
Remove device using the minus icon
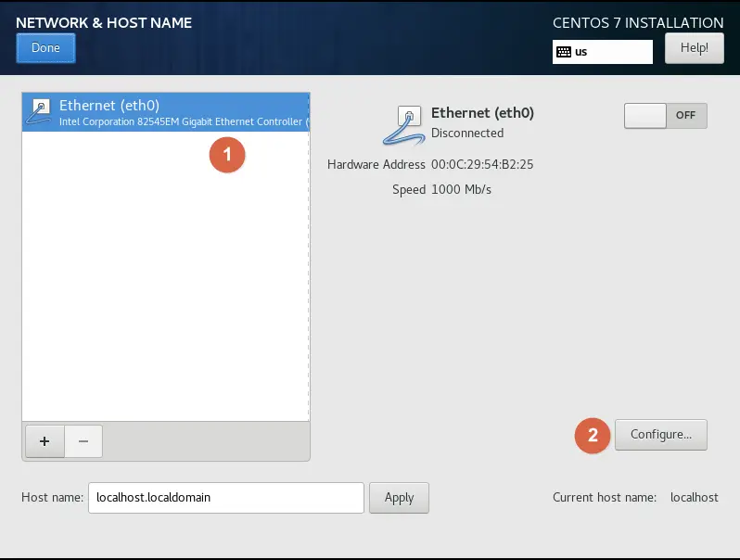(x=83, y=441)
